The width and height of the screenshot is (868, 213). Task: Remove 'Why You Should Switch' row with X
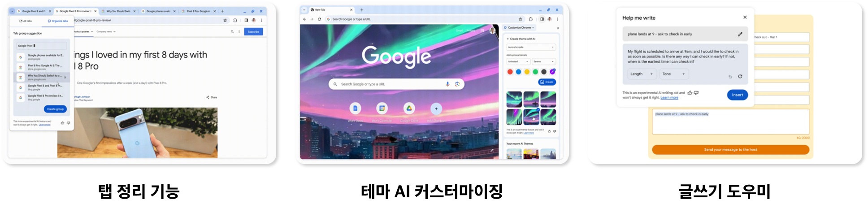coord(65,77)
